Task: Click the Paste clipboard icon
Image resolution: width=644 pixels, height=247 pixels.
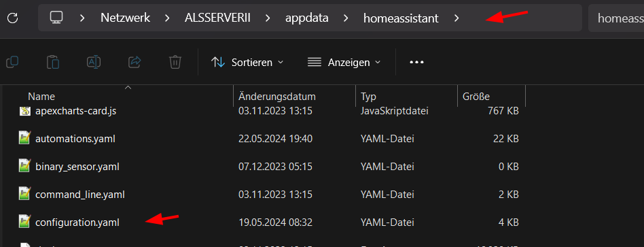Action: tap(53, 62)
